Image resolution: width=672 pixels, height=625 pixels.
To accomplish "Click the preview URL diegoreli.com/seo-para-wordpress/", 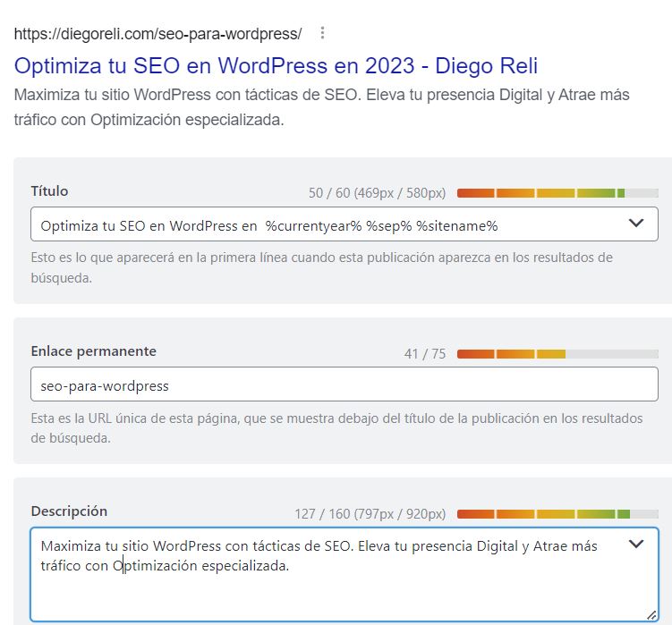I will coord(157,33).
